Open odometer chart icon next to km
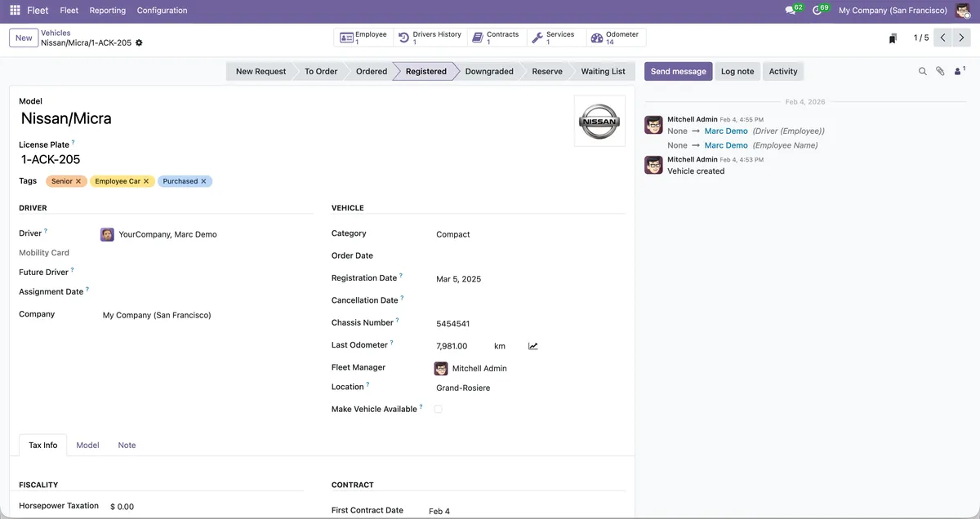 [533, 346]
